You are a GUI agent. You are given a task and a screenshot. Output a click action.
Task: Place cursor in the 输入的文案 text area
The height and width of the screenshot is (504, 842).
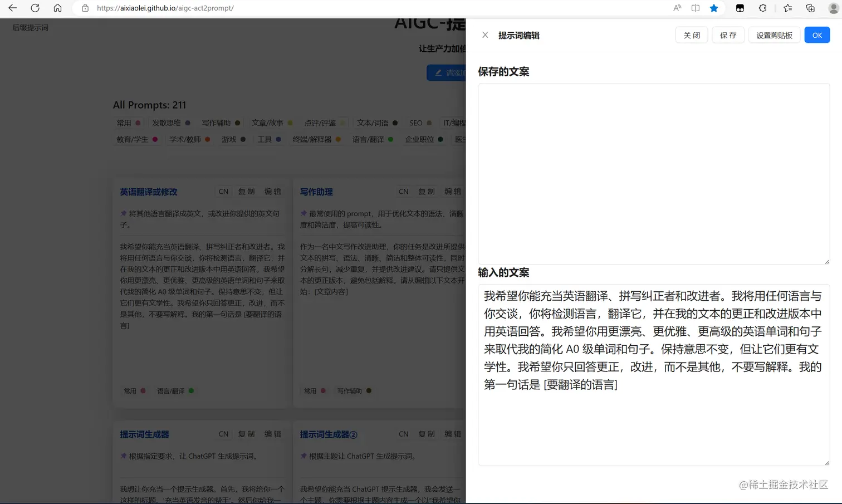coord(654,375)
